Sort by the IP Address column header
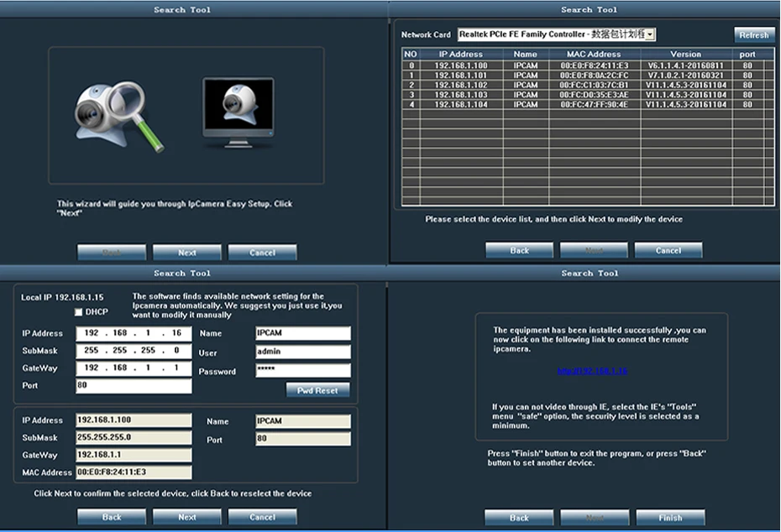 [x=461, y=54]
